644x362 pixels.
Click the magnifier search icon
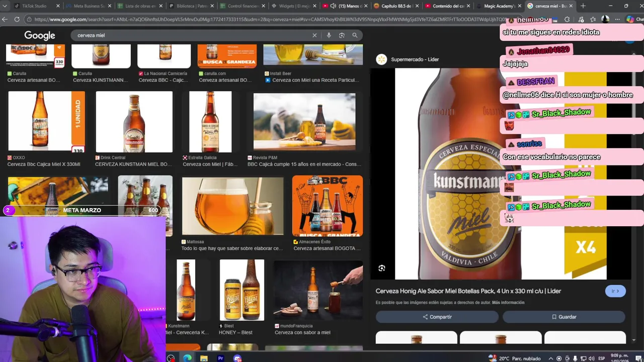[x=355, y=35]
